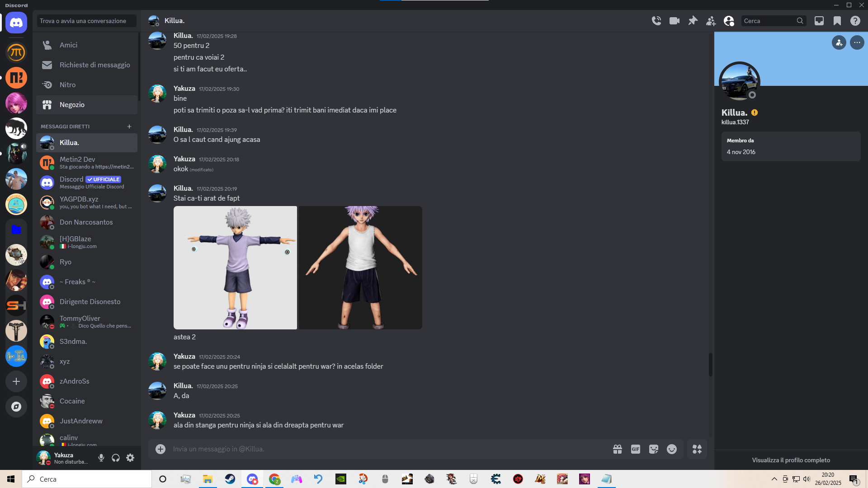
Task: Hide the user profile panel
Action: [x=729, y=21]
